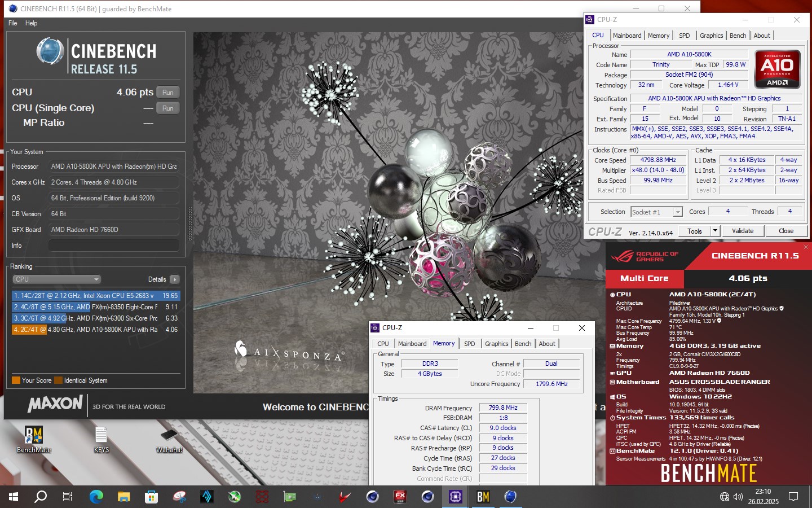Image resolution: width=812 pixels, height=508 pixels.
Task: Switch to CPU tab in lower CPU-Z window
Action: [383, 344]
